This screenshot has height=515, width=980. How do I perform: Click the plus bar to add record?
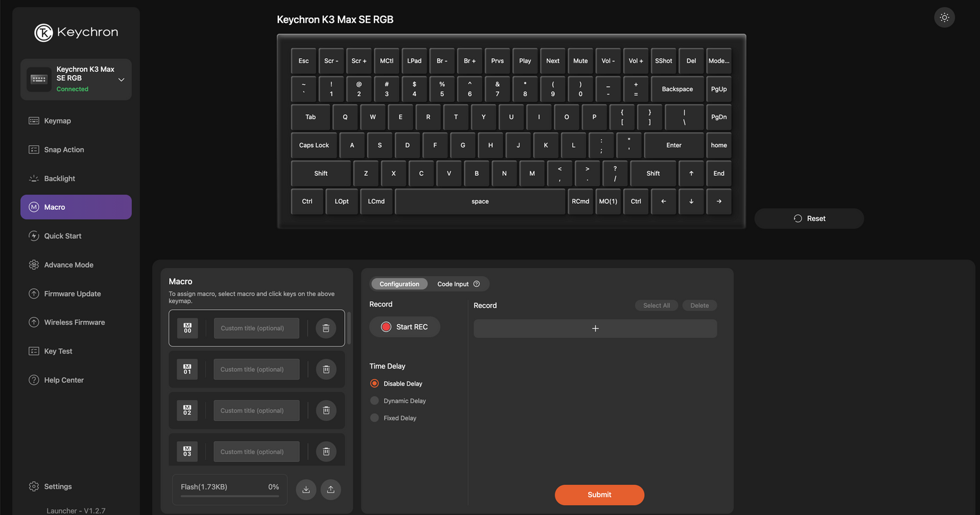tap(595, 328)
